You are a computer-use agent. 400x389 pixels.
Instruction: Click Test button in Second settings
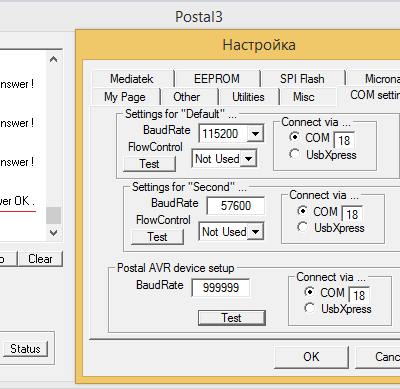[x=157, y=237]
